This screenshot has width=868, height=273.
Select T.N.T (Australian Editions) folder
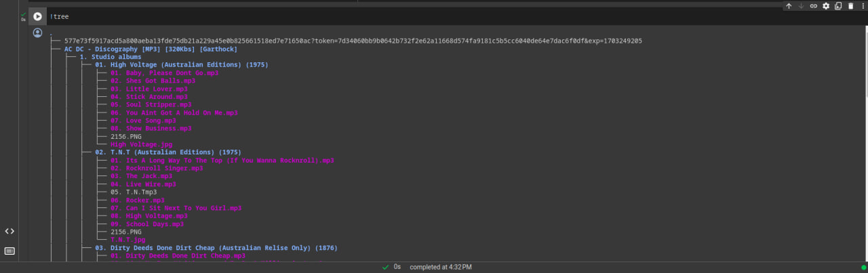pyautogui.click(x=168, y=152)
